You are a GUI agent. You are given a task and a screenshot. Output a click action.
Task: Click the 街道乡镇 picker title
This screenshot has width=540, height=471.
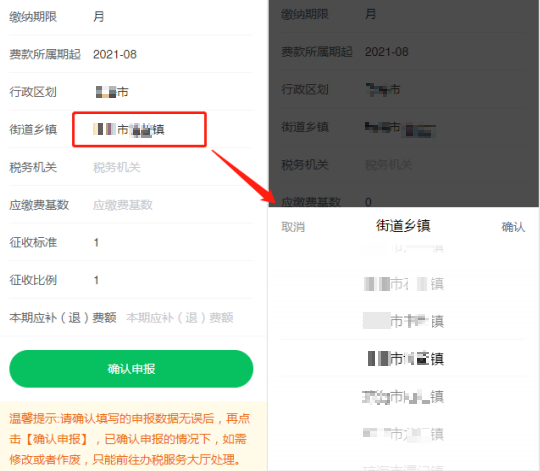tap(403, 226)
